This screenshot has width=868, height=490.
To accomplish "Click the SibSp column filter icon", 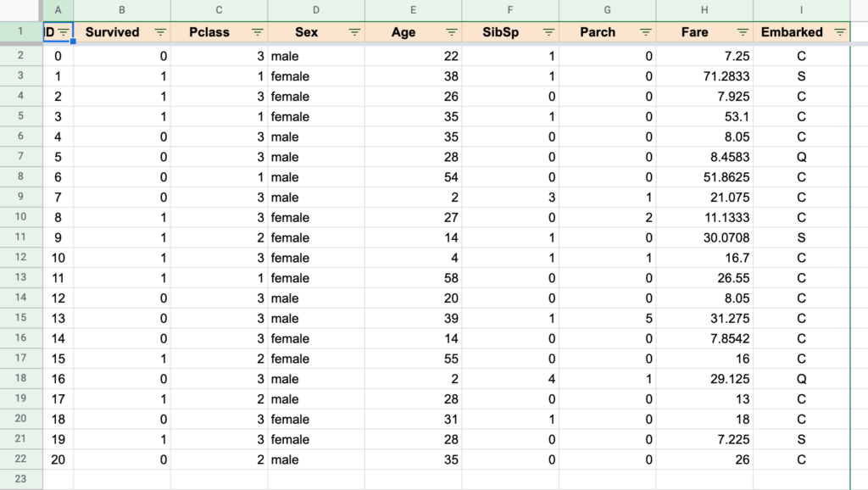I will click(x=549, y=32).
